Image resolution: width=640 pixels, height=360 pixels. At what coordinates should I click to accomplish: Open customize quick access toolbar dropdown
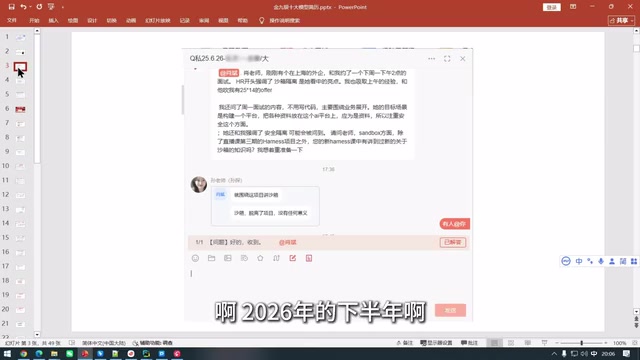(63, 7)
